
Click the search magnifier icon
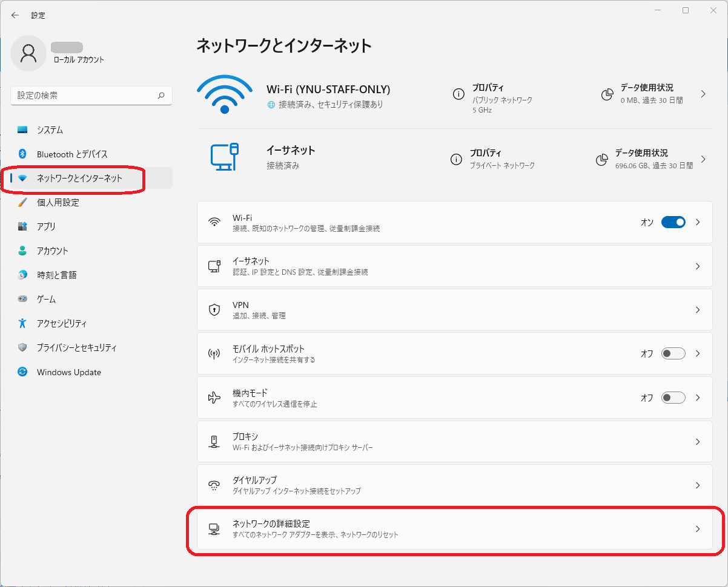[161, 96]
